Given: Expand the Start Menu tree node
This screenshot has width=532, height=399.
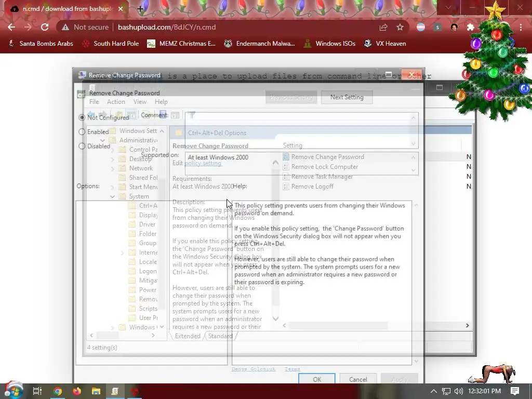Looking at the screenshot, I should [x=112, y=187].
